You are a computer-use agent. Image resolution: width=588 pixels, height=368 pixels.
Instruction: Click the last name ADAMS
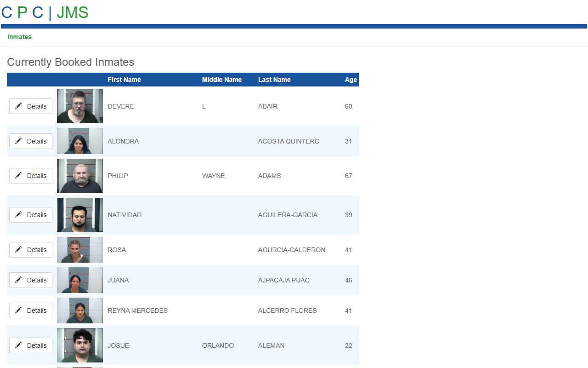[270, 176]
